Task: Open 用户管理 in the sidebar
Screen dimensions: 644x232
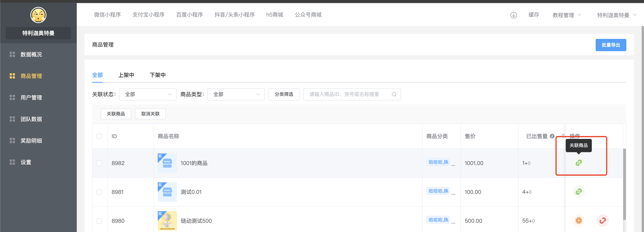Action: pyautogui.click(x=31, y=98)
